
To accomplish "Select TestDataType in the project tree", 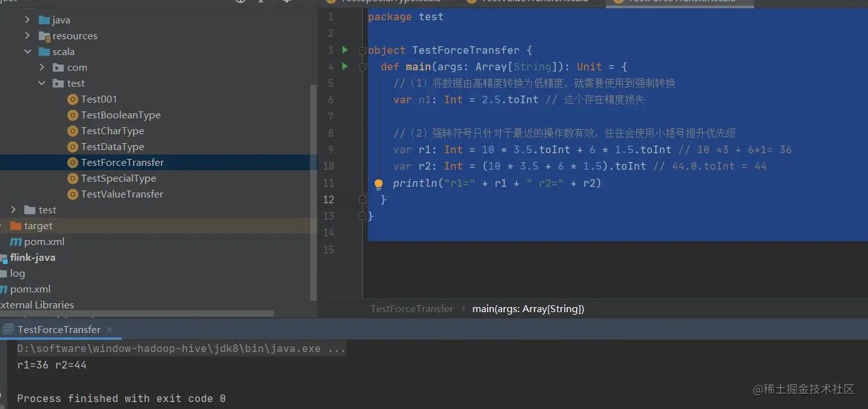I will 112,146.
